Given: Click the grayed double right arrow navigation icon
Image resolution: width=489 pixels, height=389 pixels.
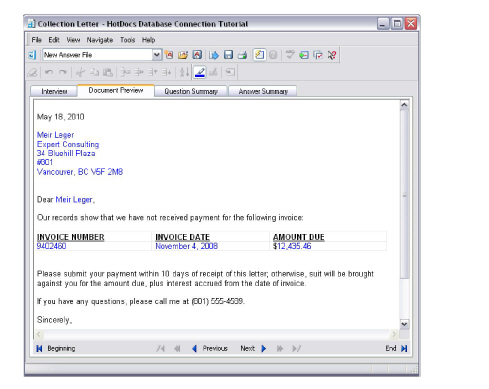Looking at the screenshot, I should (280, 349).
